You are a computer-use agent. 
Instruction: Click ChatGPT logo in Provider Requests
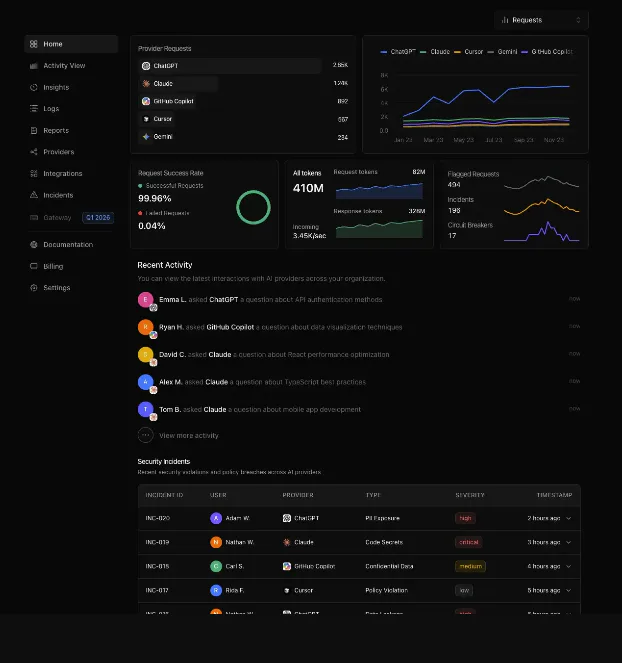coord(146,66)
